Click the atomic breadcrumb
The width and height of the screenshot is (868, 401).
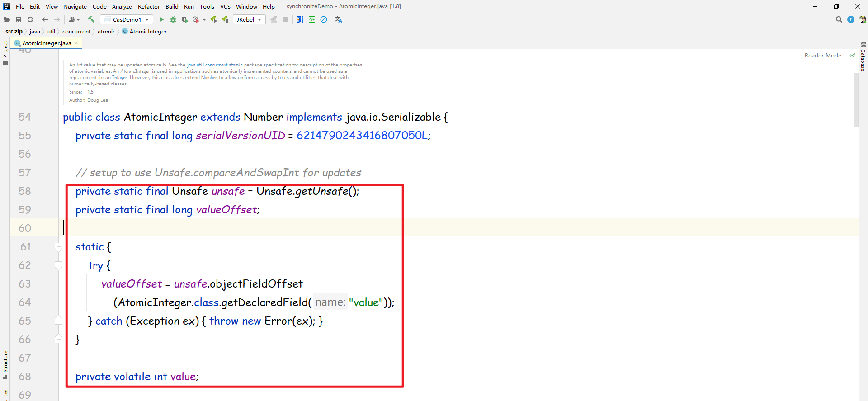point(106,32)
